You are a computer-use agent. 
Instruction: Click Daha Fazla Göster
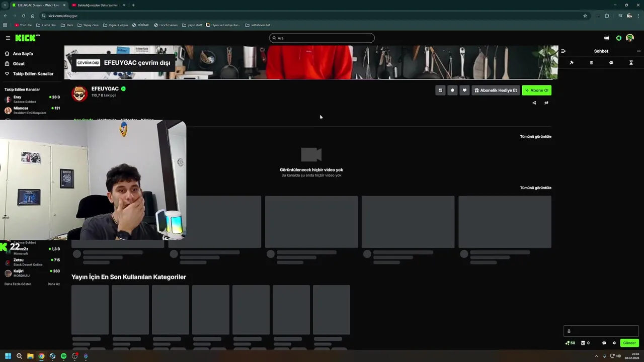[18, 284]
